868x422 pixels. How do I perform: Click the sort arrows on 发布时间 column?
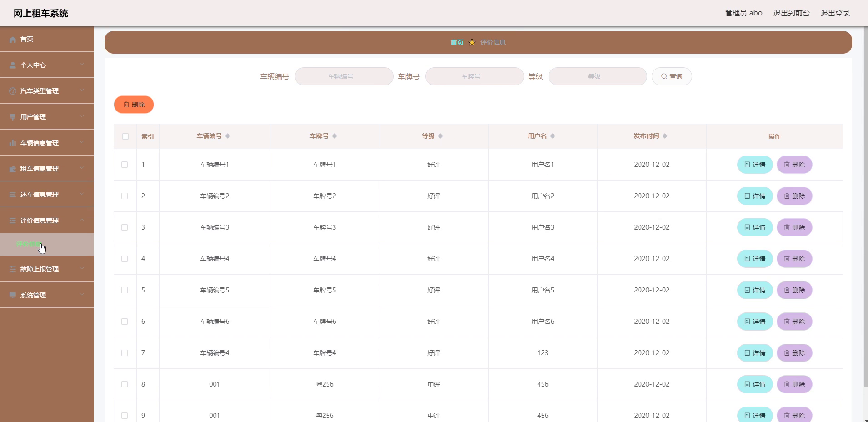(665, 136)
